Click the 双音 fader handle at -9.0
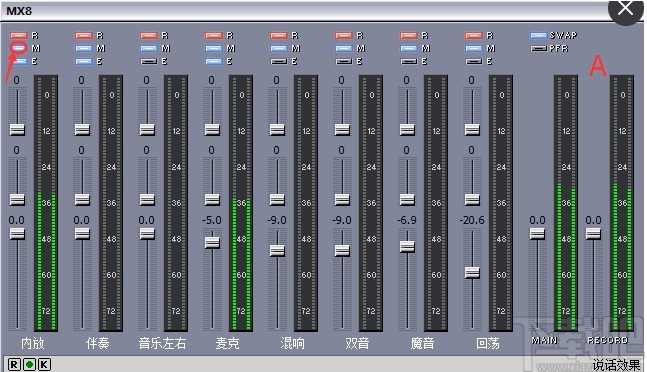The width and height of the screenshot is (647, 372). [x=342, y=250]
